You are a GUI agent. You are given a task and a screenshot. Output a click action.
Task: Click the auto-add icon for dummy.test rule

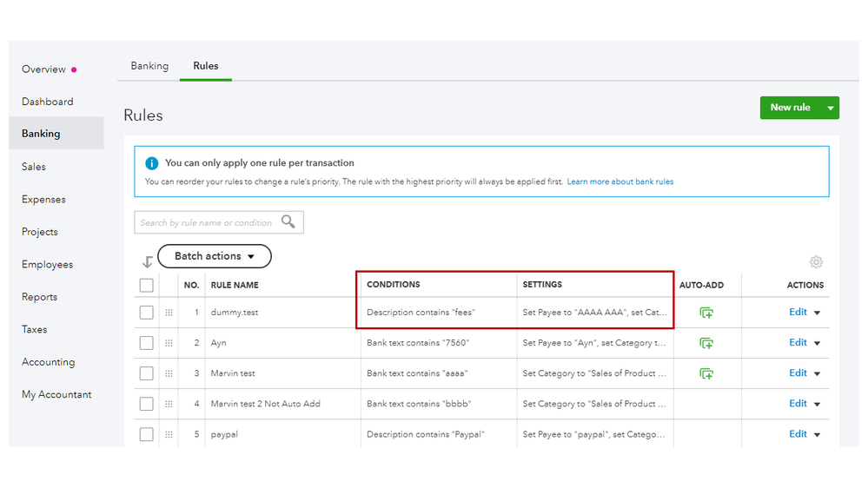click(x=706, y=313)
